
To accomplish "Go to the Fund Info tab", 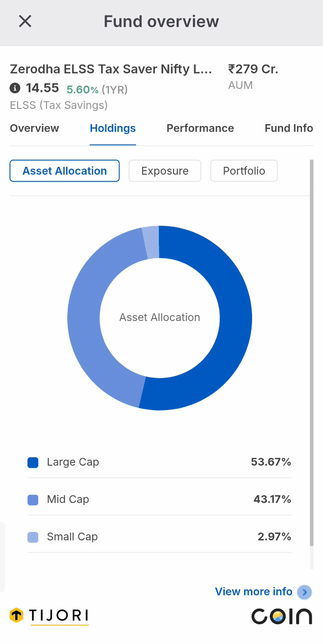I will 289,128.
